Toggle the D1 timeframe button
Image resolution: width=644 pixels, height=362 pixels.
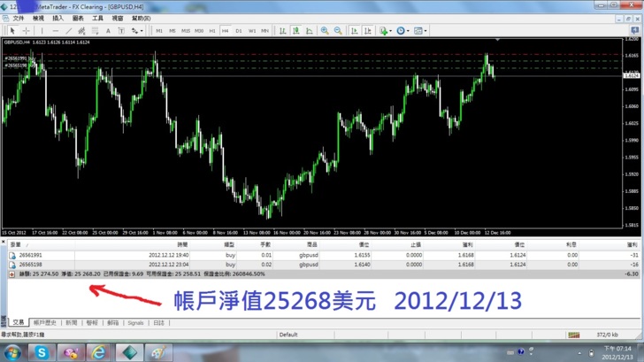[239, 30]
